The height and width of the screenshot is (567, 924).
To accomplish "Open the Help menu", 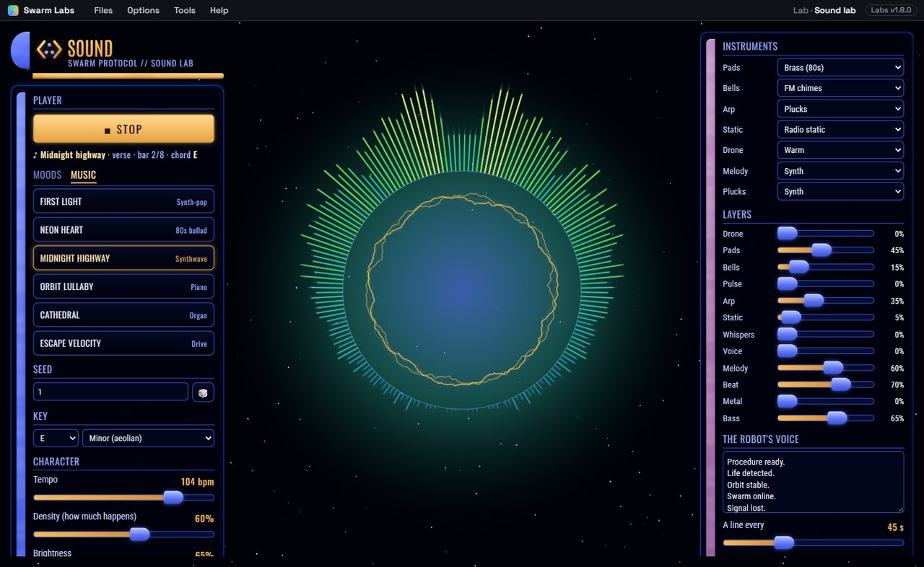I will coord(219,10).
